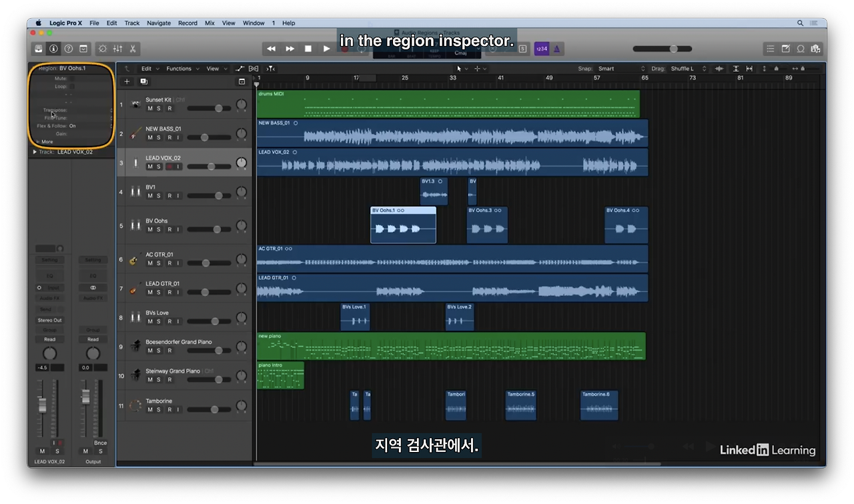Toggle the Catch playhead button
Viewport: 854px width, 504px height.
click(x=270, y=69)
